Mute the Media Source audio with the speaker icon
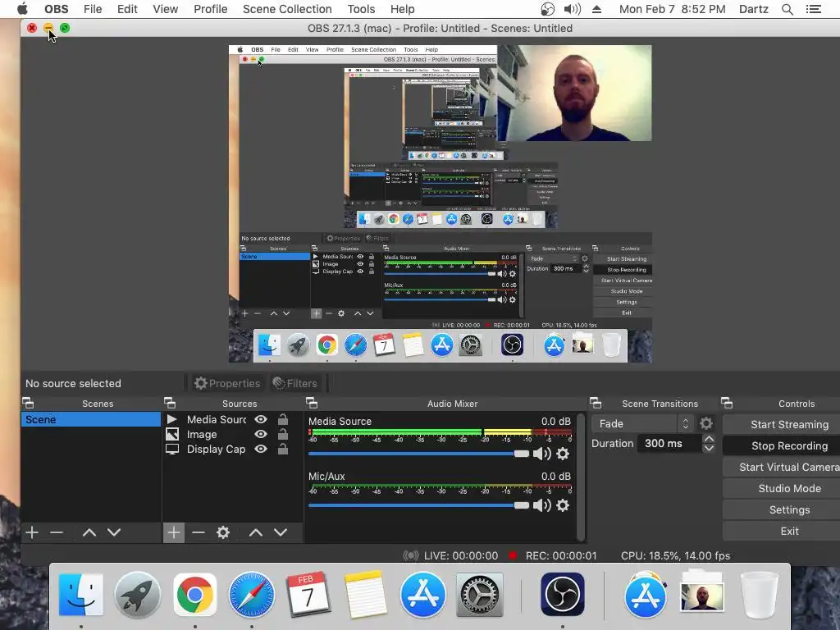Image resolution: width=840 pixels, height=630 pixels. [x=541, y=454]
